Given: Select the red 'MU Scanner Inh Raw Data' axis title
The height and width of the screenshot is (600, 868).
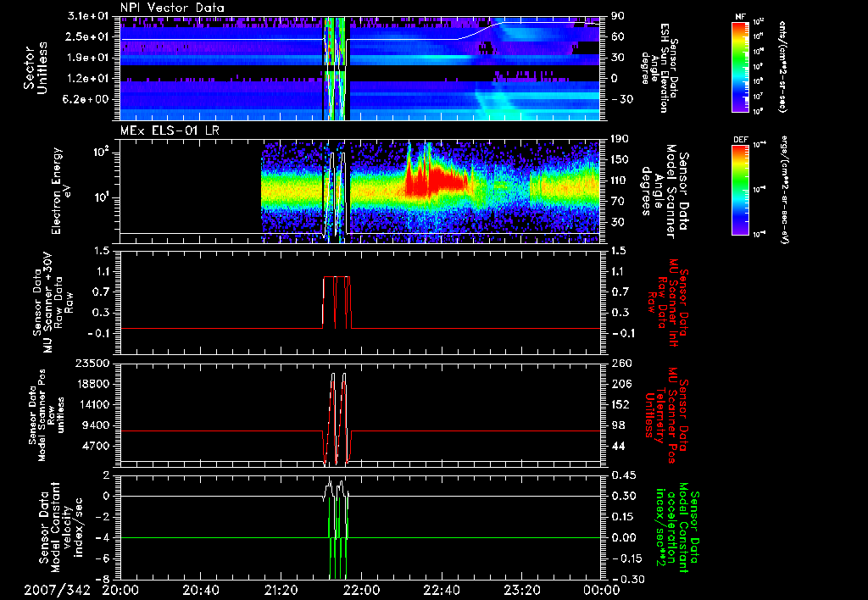Looking at the screenshot, I should [x=667, y=303].
